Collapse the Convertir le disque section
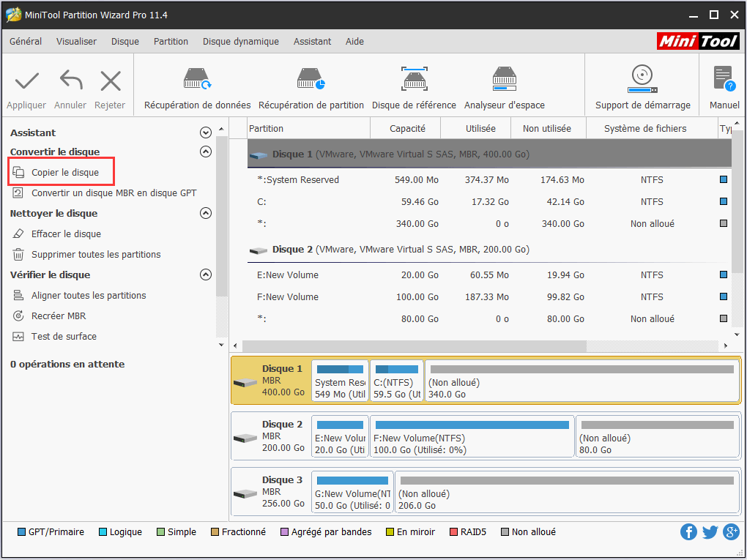The width and height of the screenshot is (747, 560). tap(206, 152)
